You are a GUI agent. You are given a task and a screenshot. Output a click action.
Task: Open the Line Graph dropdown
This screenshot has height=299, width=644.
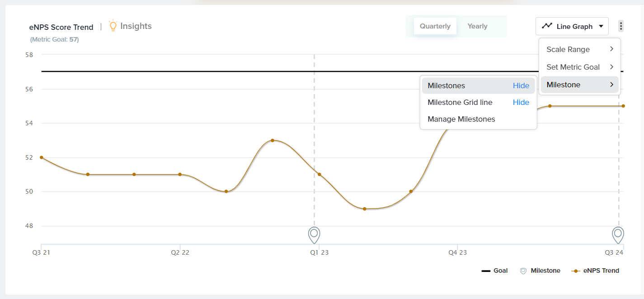[572, 26]
